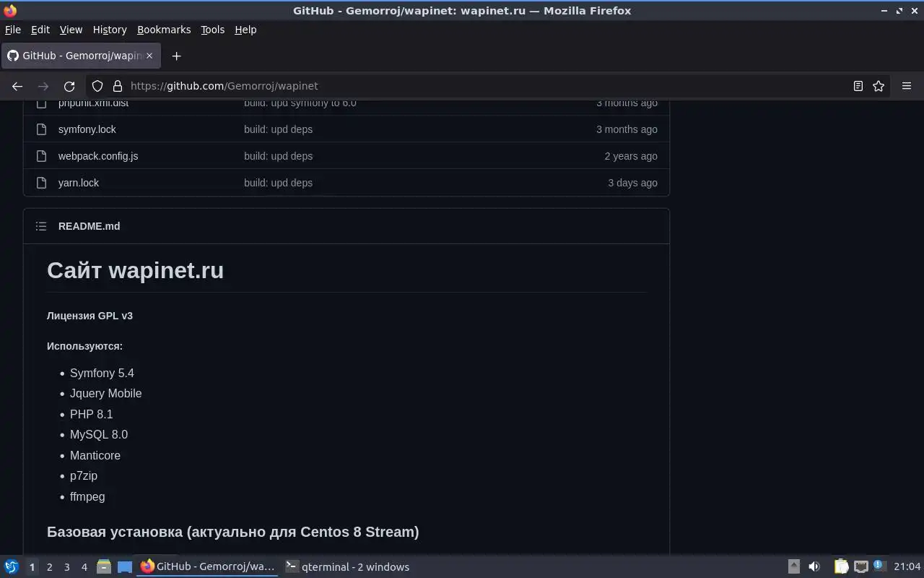
Task: Open 'build: upd deps' commit for yarn.lock
Action: coord(278,183)
